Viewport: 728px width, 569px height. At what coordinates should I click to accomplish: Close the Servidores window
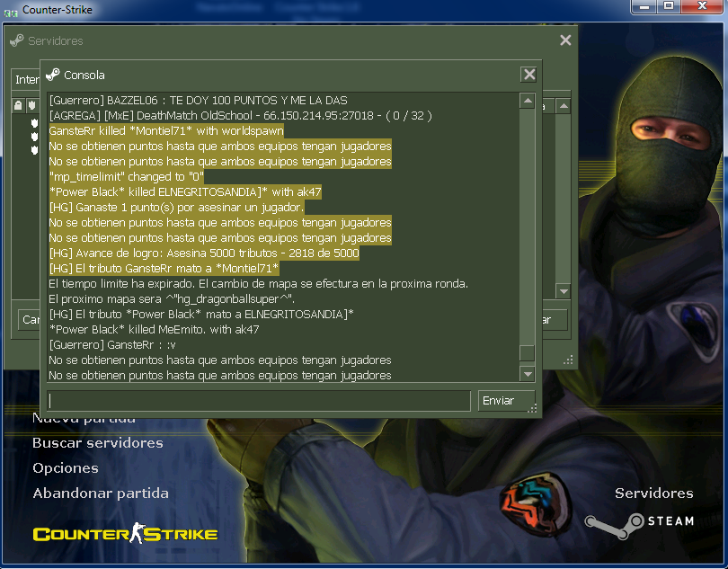click(x=565, y=40)
